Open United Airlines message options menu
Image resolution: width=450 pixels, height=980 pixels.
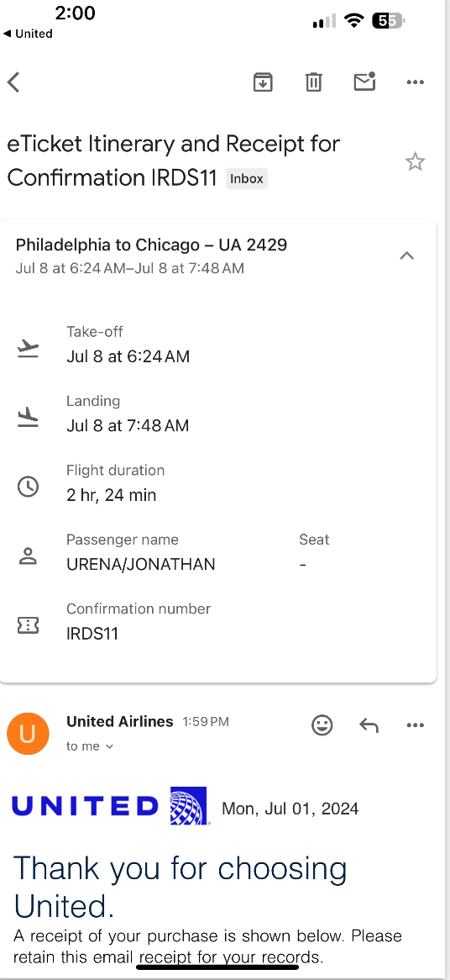coord(415,725)
